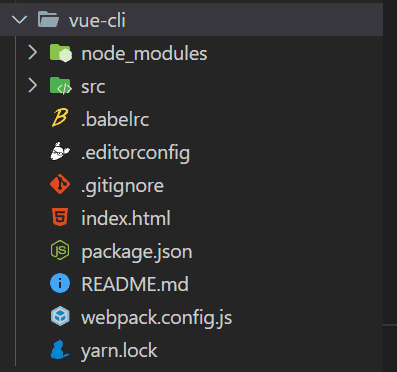Screen dimensions: 397x372
Task: Expand the node_modules folder arrow
Action: [33, 53]
